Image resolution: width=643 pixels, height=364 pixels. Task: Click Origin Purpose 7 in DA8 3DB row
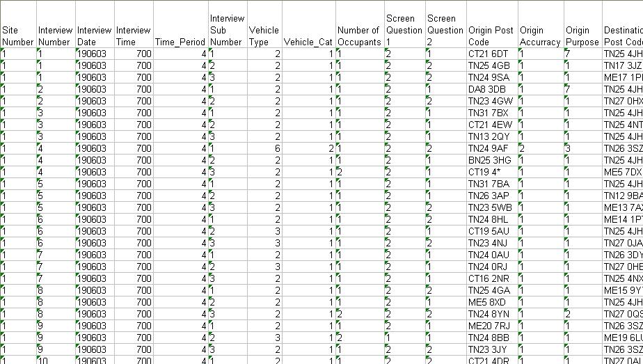coord(584,89)
